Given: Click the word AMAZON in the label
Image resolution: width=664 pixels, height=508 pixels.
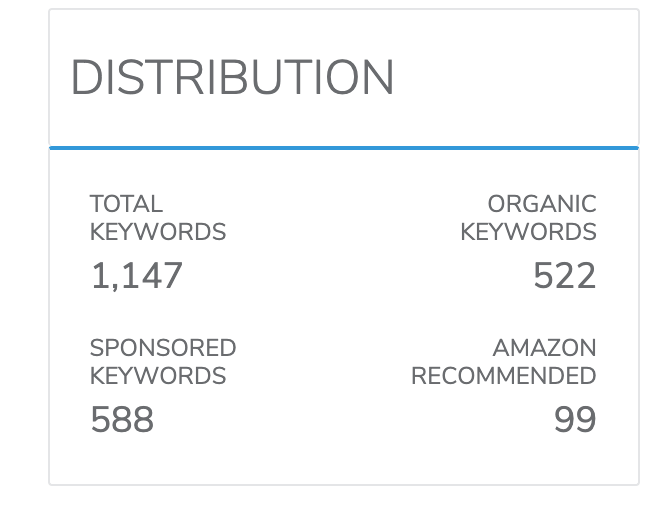Looking at the screenshot, I should pyautogui.click(x=545, y=348).
